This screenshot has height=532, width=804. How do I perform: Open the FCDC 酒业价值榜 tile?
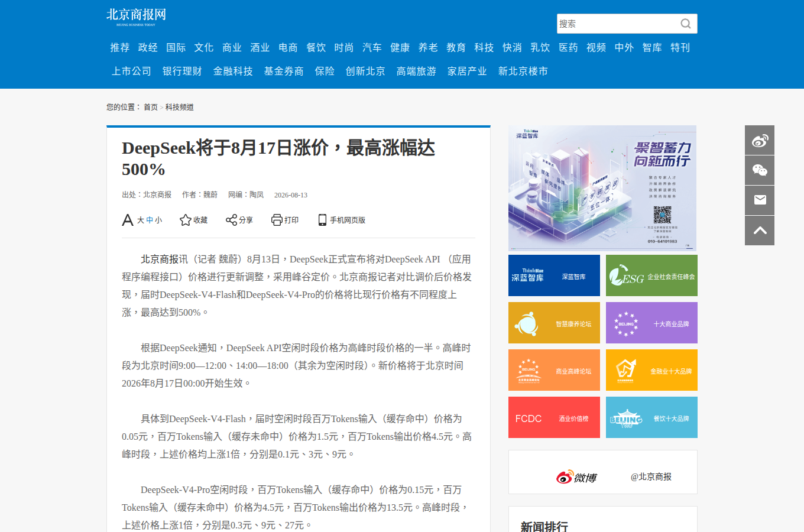pos(554,417)
